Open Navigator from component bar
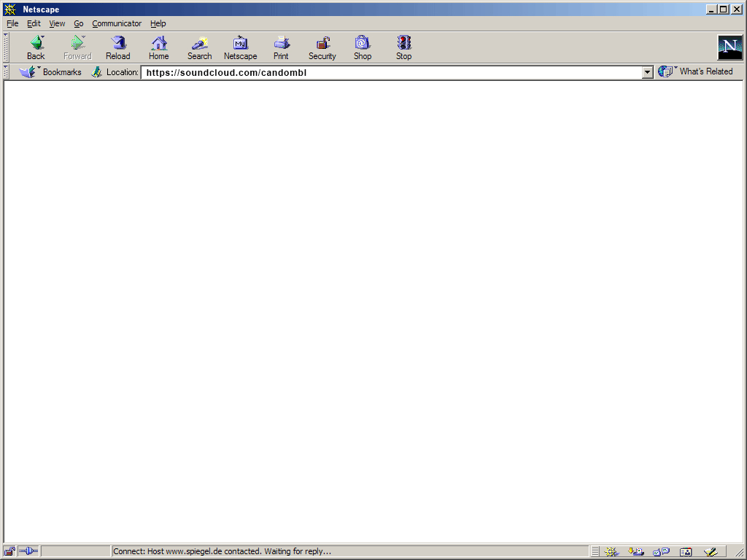This screenshot has width=747, height=560. (x=611, y=551)
